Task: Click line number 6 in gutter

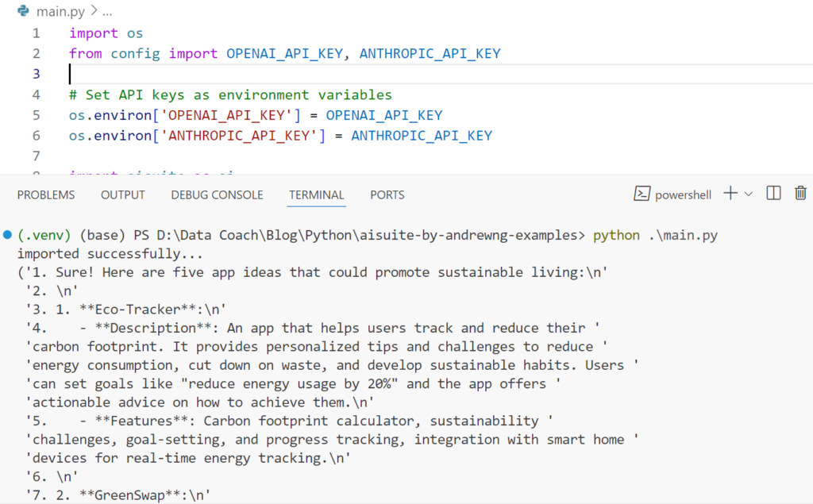Action: point(36,136)
